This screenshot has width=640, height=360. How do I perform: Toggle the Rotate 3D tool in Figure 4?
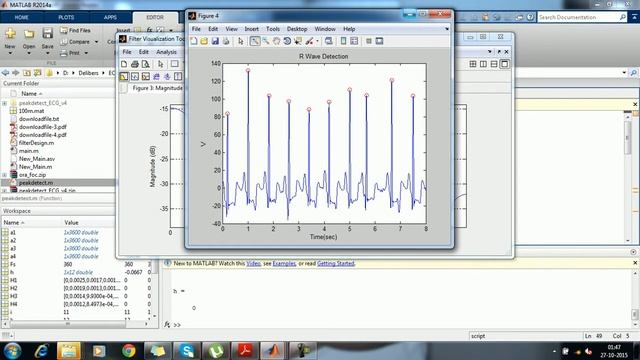click(x=287, y=41)
